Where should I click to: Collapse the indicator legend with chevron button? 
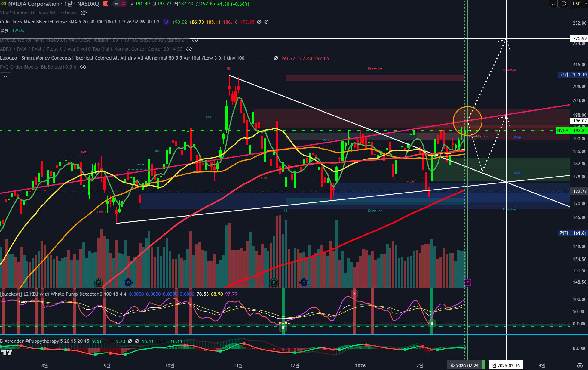(5, 76)
